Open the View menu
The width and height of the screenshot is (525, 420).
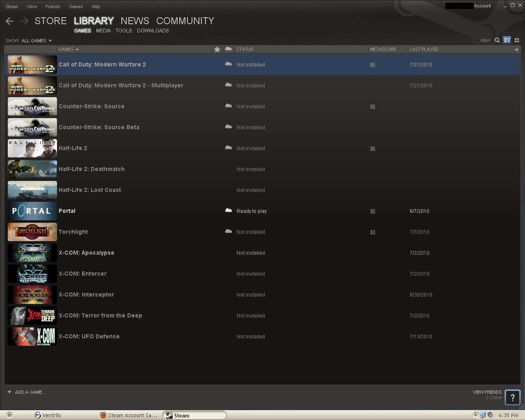click(32, 7)
